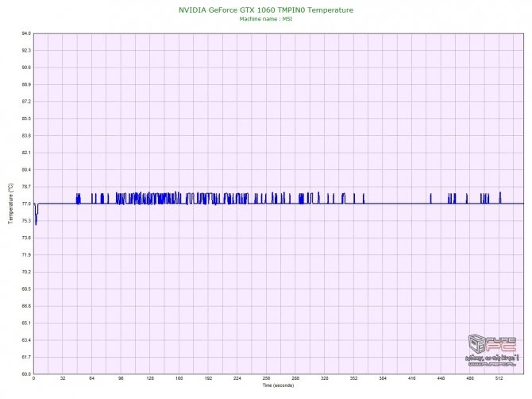The width and height of the screenshot is (532, 399).
Task: Select the 512 seconds tick label
Action: (x=499, y=378)
